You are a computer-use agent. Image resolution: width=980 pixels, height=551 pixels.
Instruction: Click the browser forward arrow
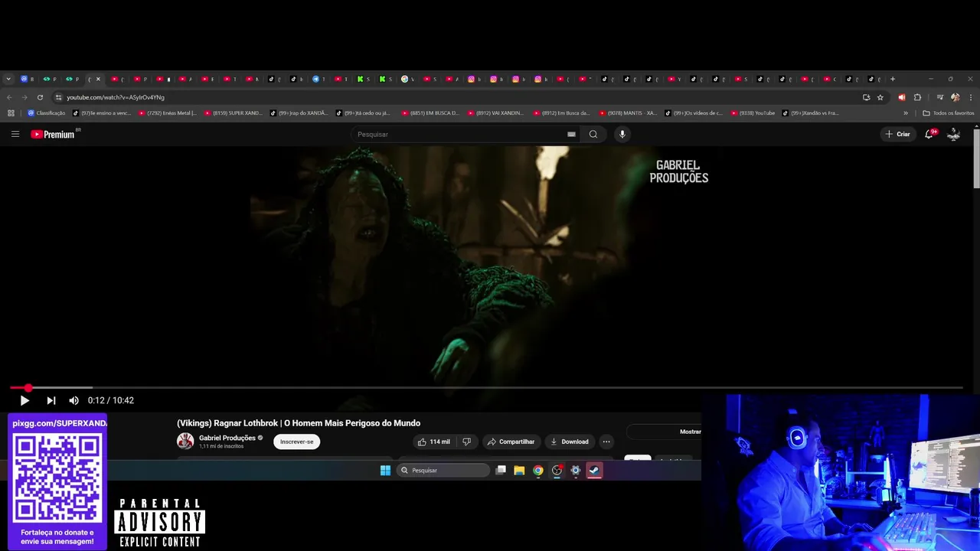[x=24, y=97]
